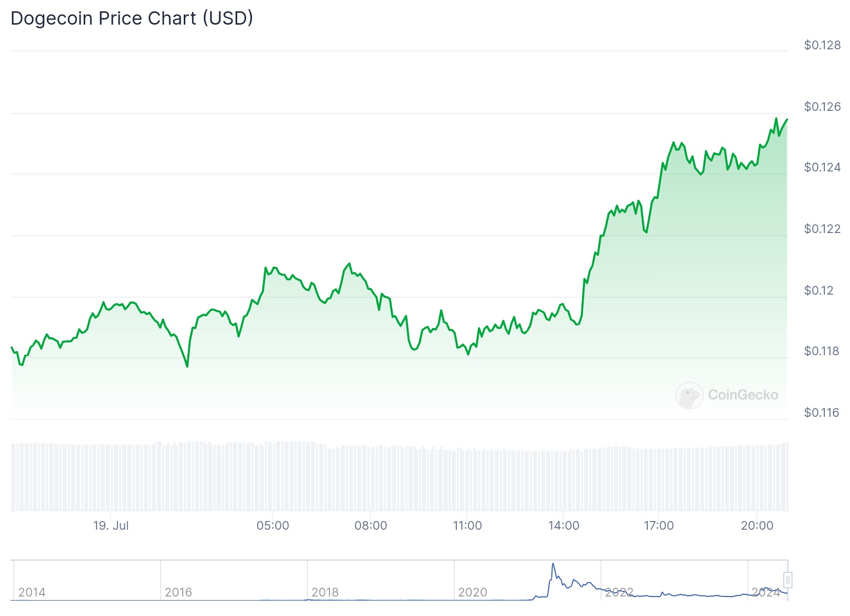The height and width of the screenshot is (616, 850).
Task: Click the Dogecoin Price Chart (USD) title
Action: pyautogui.click(x=132, y=18)
